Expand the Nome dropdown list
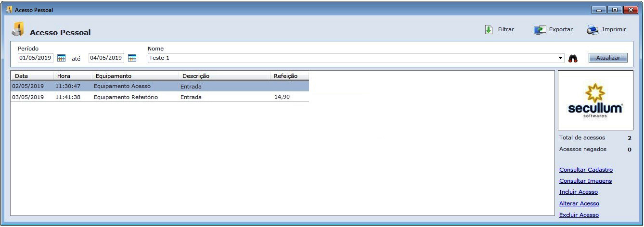This screenshot has height=227, width=644. 560,58
